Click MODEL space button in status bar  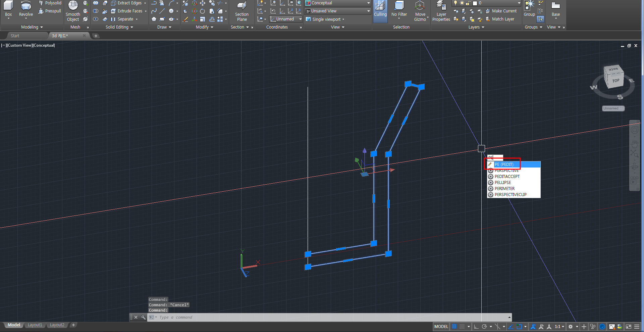[x=441, y=327]
